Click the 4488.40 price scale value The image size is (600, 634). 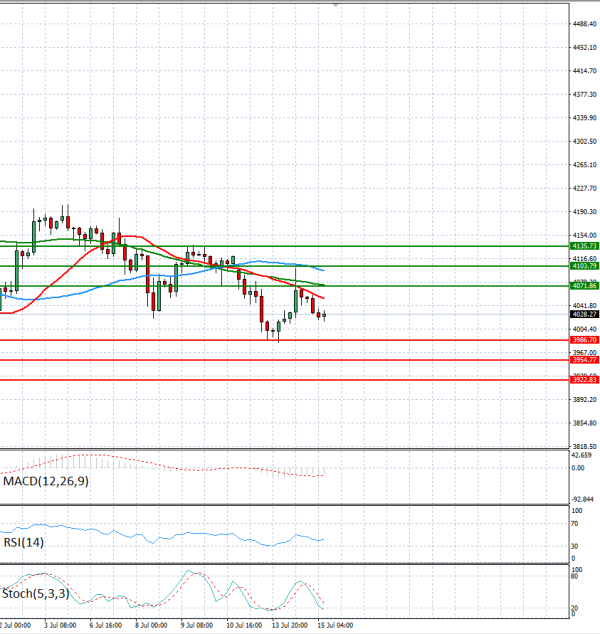[584, 24]
